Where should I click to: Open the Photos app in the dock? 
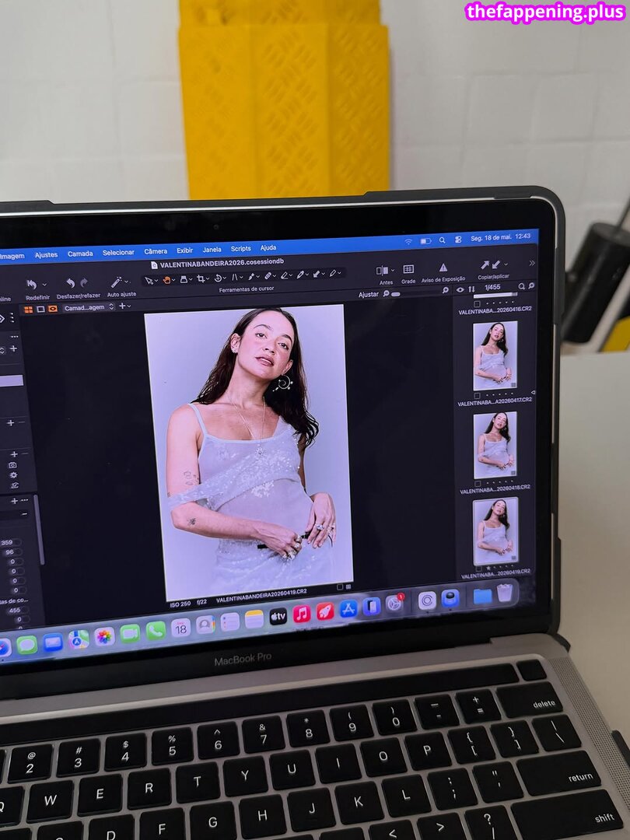(x=104, y=636)
